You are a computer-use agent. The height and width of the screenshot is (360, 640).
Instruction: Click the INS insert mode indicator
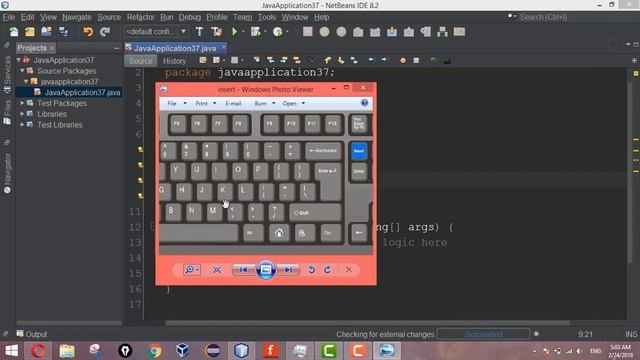631,334
